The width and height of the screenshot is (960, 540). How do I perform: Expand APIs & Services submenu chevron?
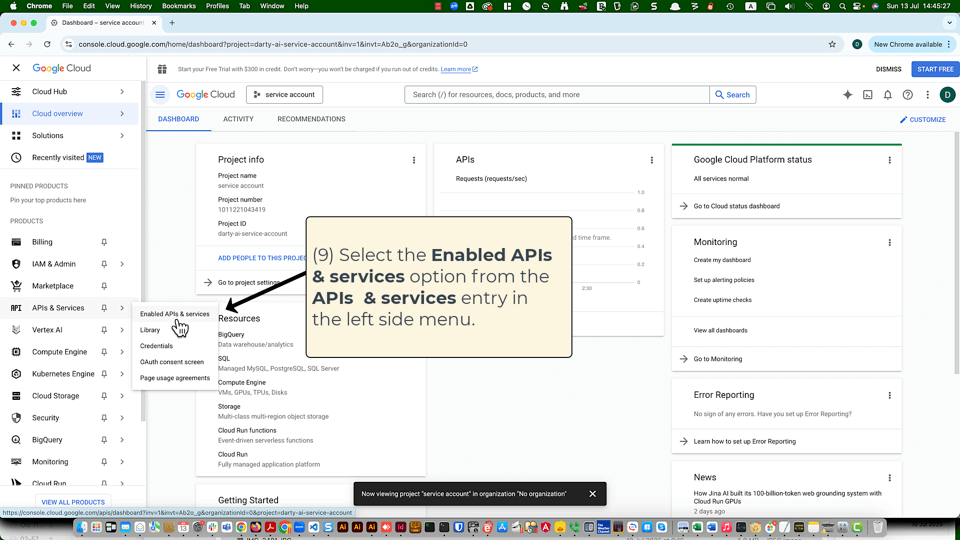(x=122, y=309)
